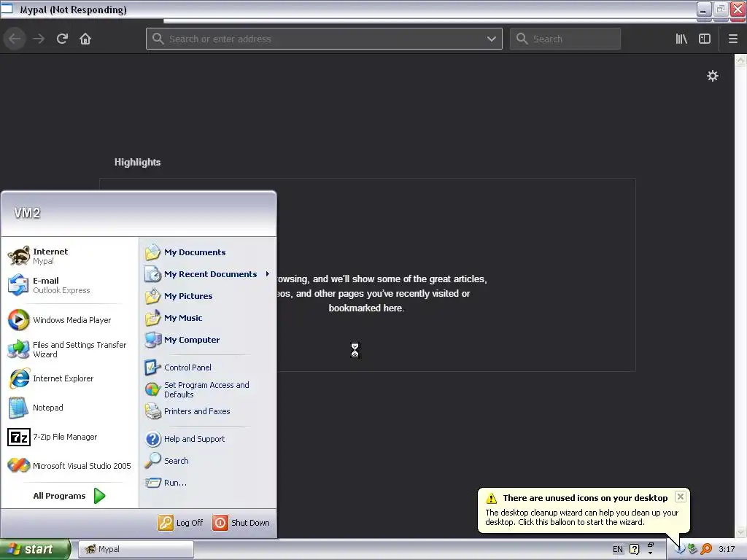Click the Shut Down button

(x=241, y=522)
